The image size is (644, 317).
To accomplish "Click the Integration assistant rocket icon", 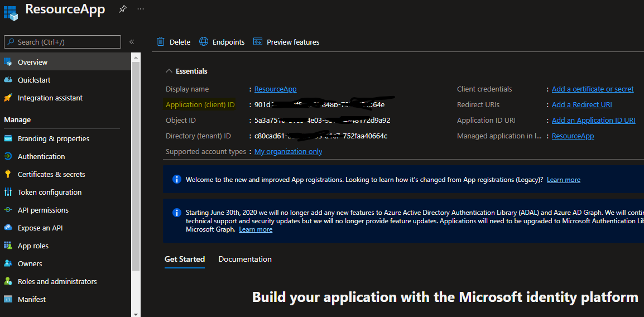I will [x=8, y=98].
